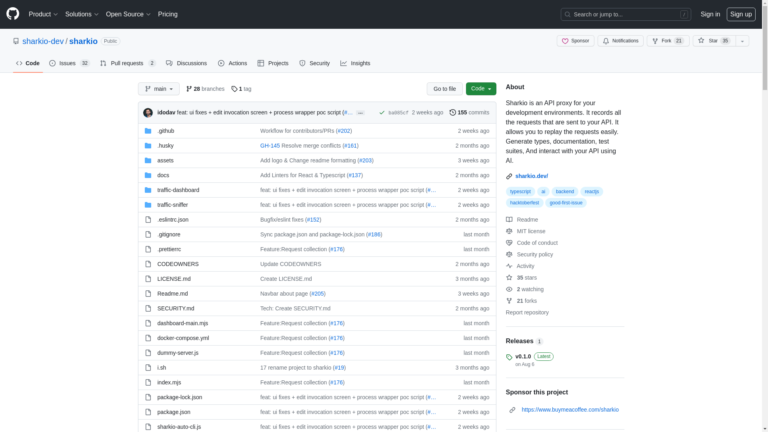Viewport: 768px width, 432px height.
Task: Click the .github folder icon
Action: click(x=148, y=131)
